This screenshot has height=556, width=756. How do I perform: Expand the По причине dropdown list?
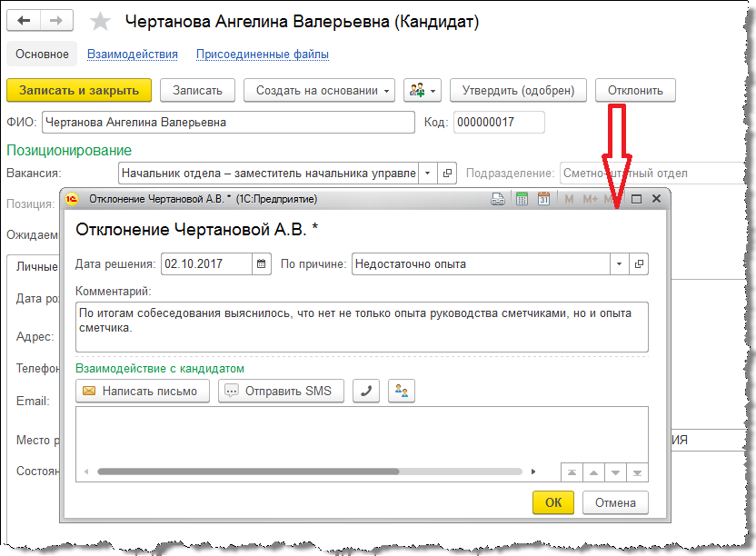620,264
